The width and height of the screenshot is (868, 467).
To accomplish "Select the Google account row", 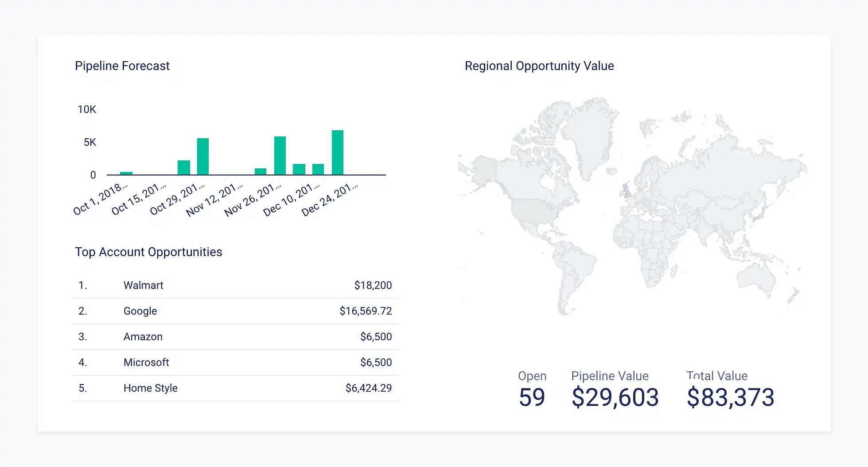I will 235,311.
